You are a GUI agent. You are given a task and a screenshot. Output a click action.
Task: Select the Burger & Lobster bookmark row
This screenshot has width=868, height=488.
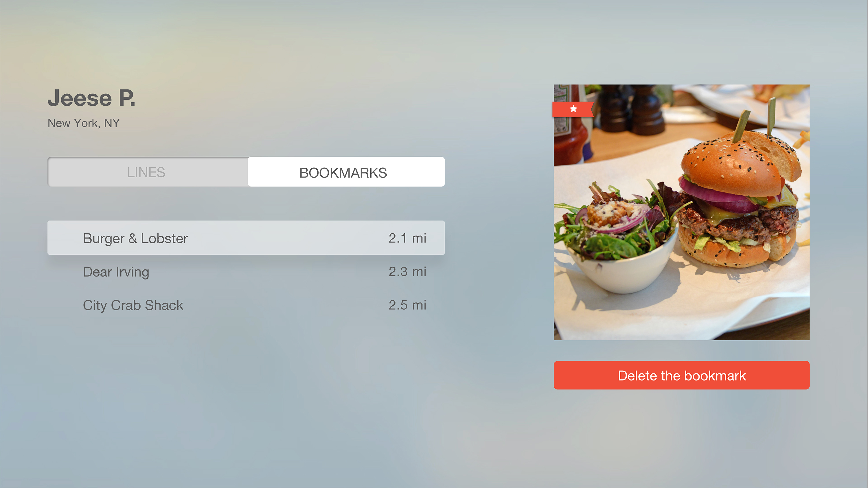coord(246,238)
